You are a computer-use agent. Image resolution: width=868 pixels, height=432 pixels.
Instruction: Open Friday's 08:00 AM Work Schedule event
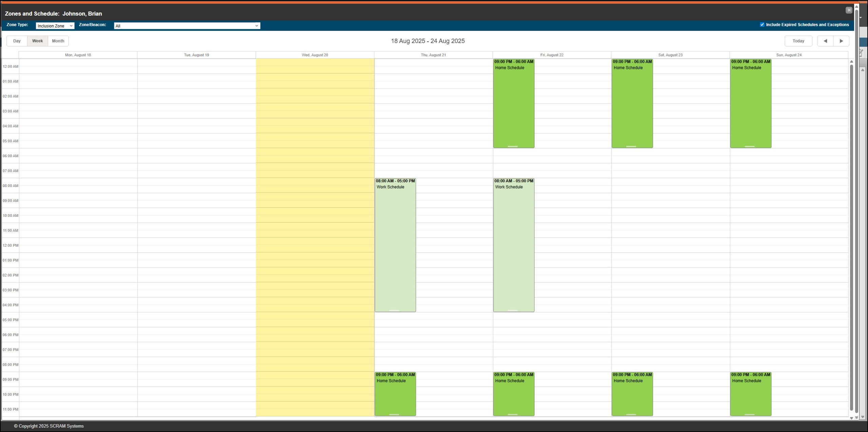tap(513, 244)
